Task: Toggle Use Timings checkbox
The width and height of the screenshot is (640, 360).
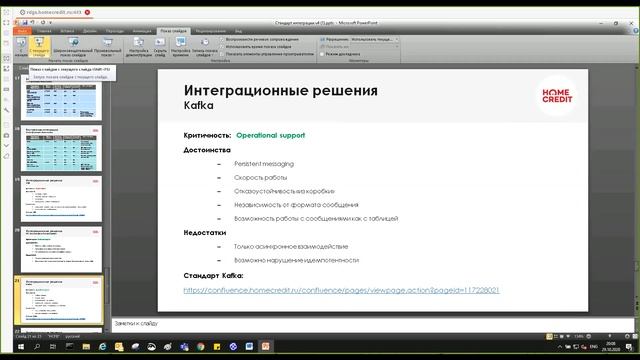Action: tap(222, 47)
